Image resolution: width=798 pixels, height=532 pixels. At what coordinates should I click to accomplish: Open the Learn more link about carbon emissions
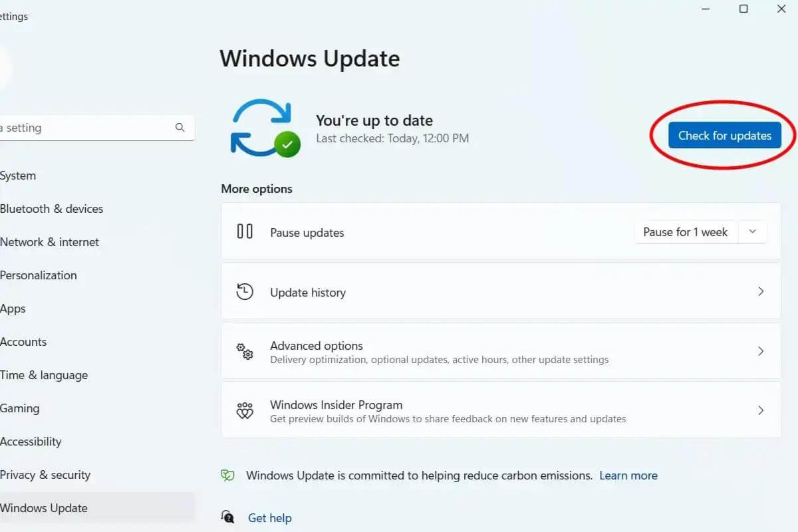click(x=628, y=475)
